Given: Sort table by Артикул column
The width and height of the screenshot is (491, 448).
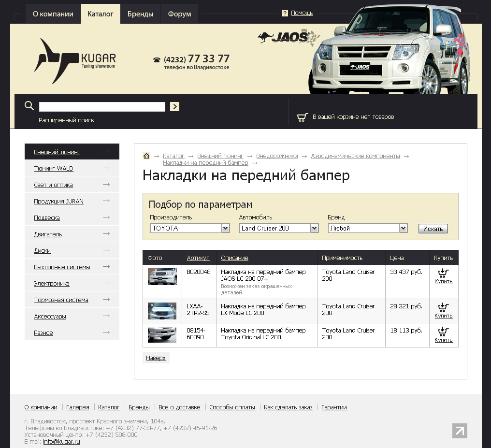Looking at the screenshot, I should 198,258.
